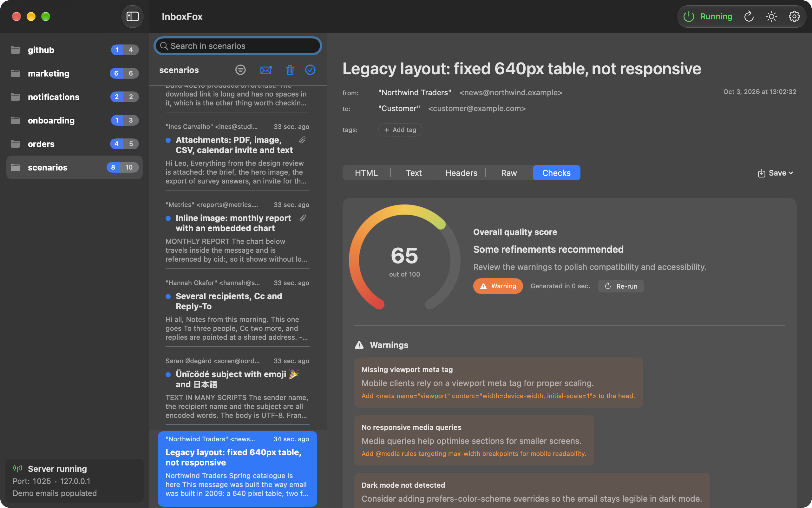
Task: Open settings gear icon
Action: point(794,17)
